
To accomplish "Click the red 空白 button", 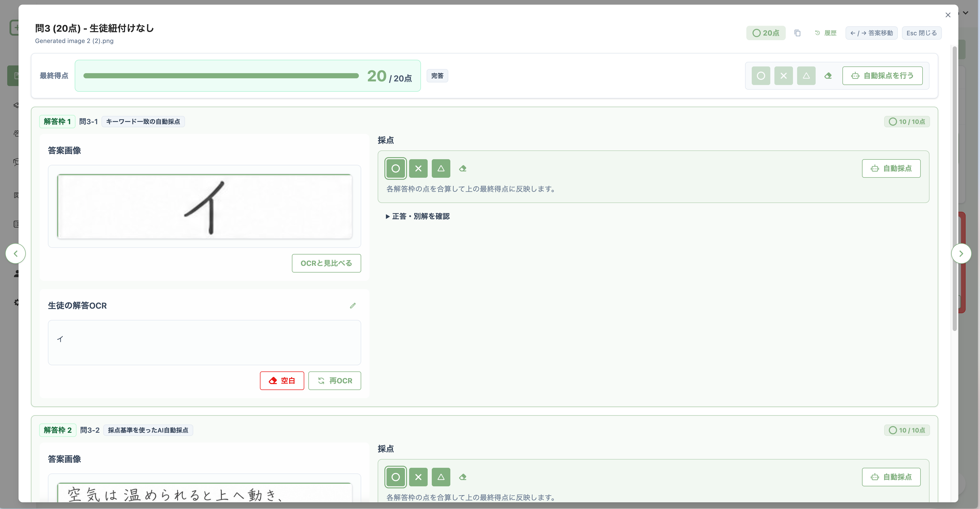I will (282, 381).
